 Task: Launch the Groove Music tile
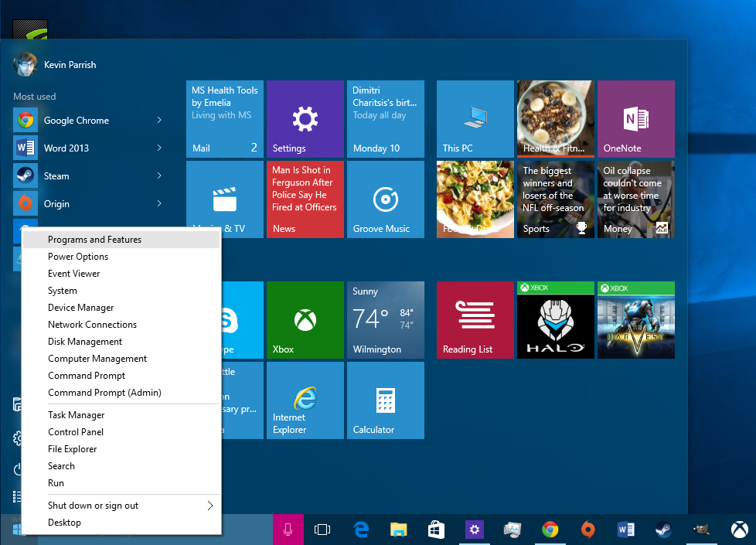[385, 199]
